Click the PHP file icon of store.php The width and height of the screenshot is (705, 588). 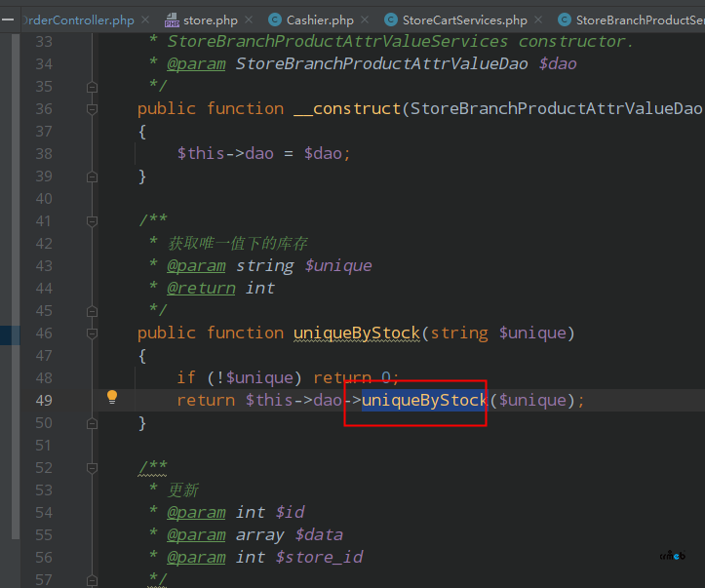pyautogui.click(x=172, y=20)
